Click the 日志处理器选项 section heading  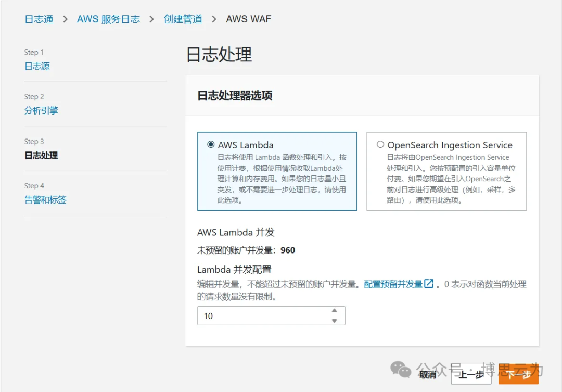(235, 95)
